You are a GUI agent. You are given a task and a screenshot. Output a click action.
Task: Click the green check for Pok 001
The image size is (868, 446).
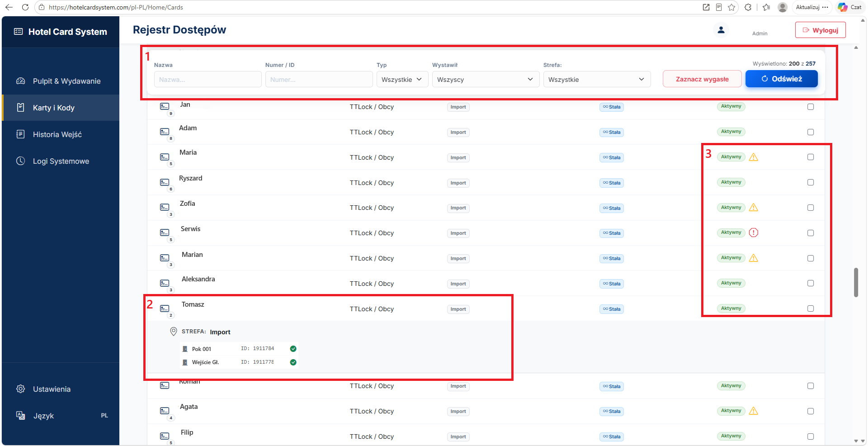click(x=293, y=349)
